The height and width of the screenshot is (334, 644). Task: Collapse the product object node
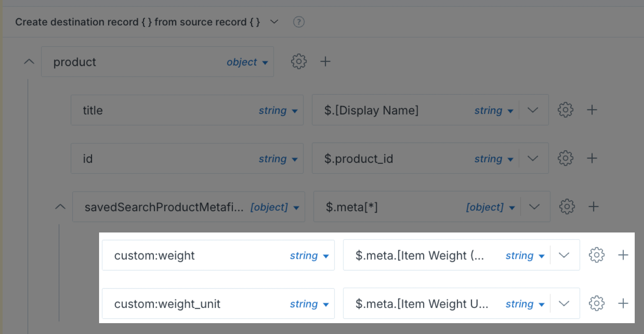[29, 62]
